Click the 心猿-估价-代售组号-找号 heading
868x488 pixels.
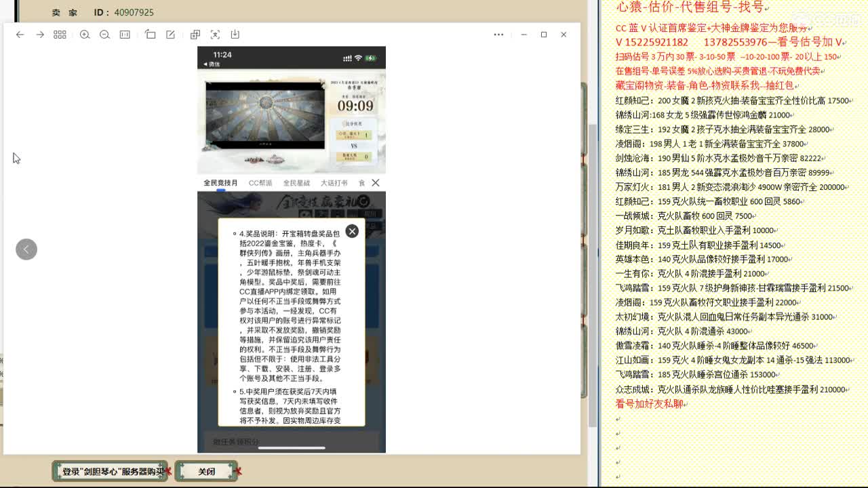coord(690,7)
